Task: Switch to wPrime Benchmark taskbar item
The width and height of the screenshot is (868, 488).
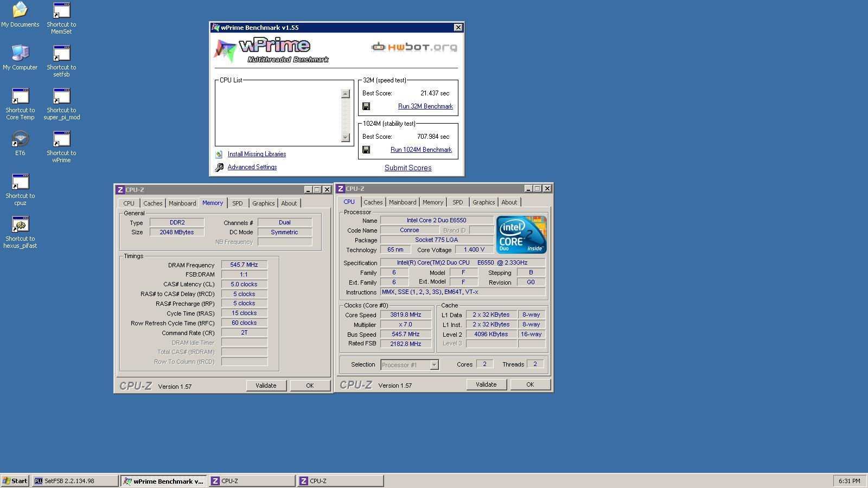Action: click(x=163, y=481)
